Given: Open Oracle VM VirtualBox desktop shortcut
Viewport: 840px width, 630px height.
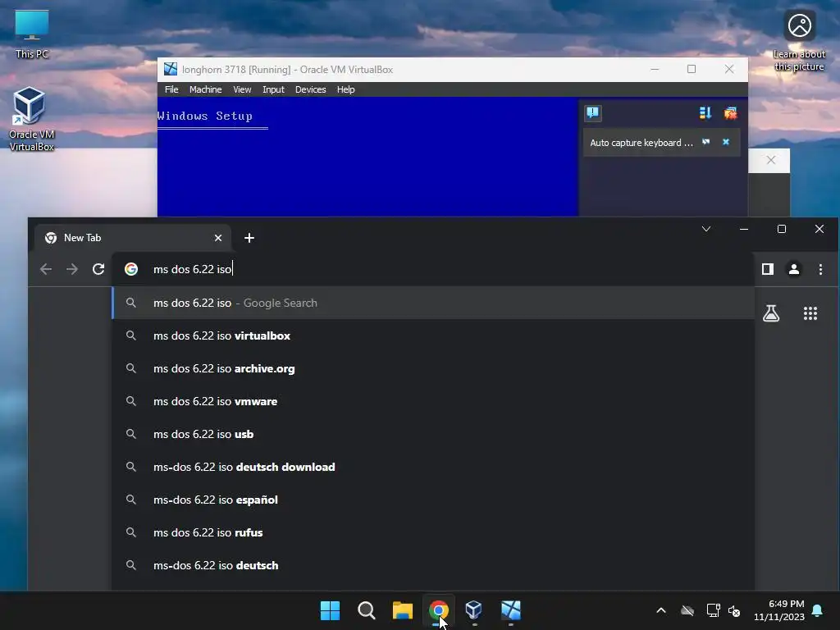Looking at the screenshot, I should point(31,118).
